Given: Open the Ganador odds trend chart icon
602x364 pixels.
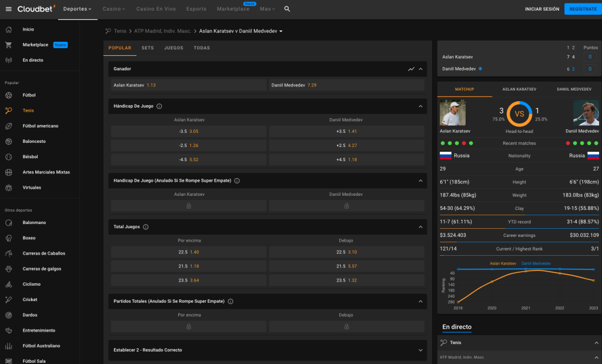Looking at the screenshot, I should 411,69.
